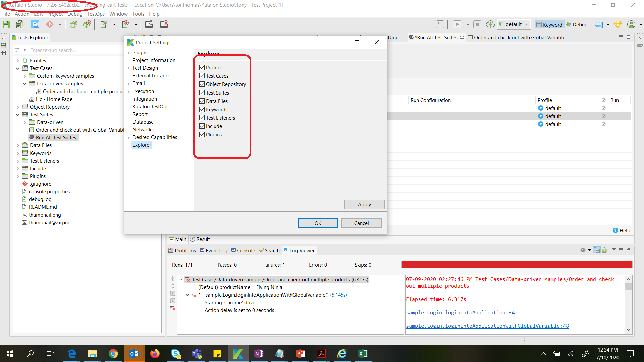This screenshot has width=644, height=362.
Task: Toggle the Test Listeners checkbox
Action: click(x=202, y=118)
